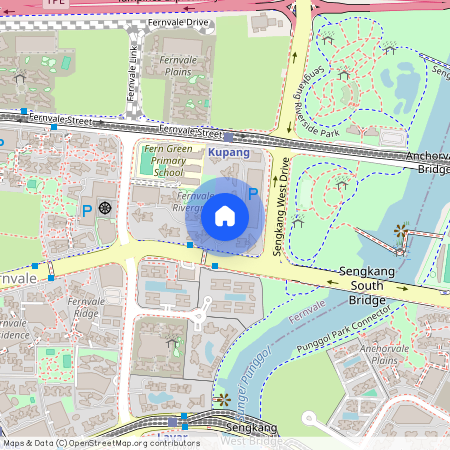Image resolution: width=450 pixels, height=450 pixels.
Task: Select the parking icon beside the dharma wheel
Action: coord(87,211)
